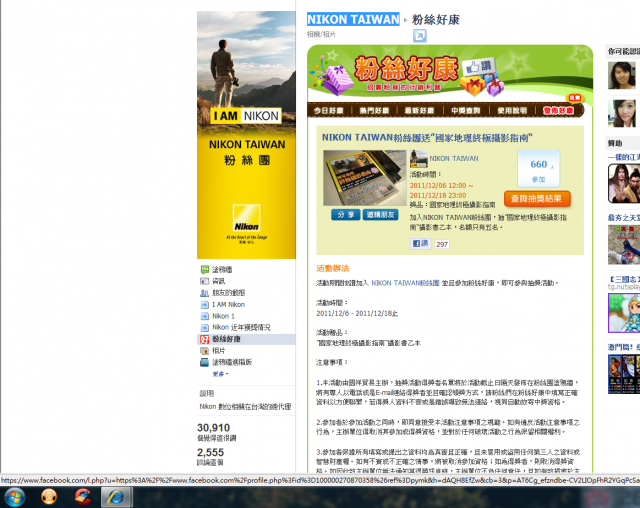This screenshot has width=640, height=508.
Task: Click the photography guide book thumbnail
Action: click(364, 178)
